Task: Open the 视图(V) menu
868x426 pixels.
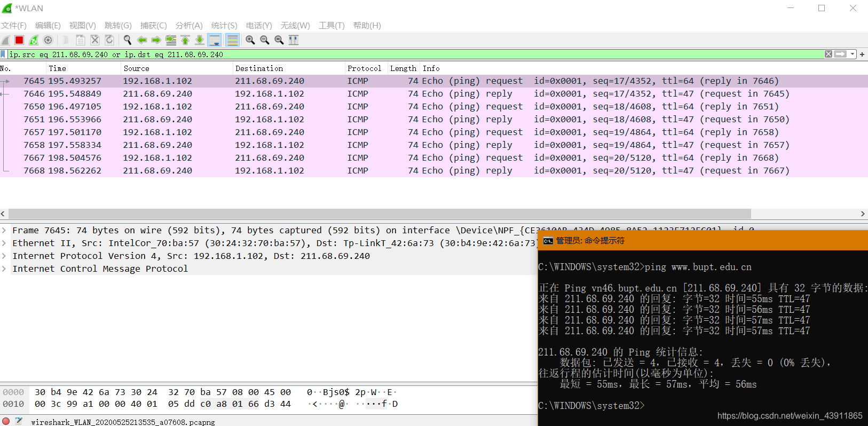Action: pos(83,26)
